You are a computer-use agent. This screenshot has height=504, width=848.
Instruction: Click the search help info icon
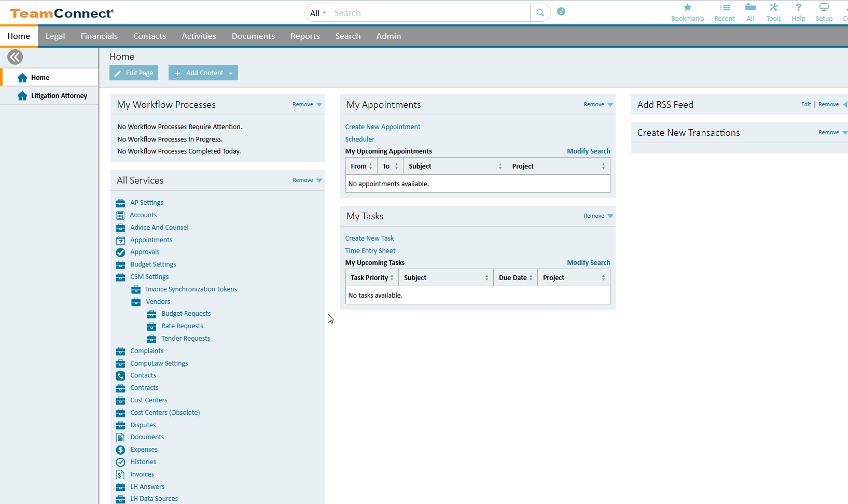point(561,11)
